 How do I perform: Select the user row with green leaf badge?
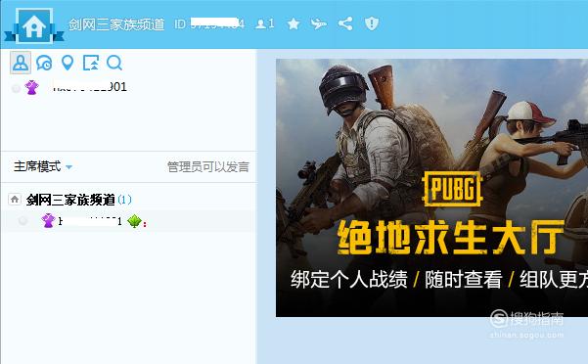(x=129, y=221)
